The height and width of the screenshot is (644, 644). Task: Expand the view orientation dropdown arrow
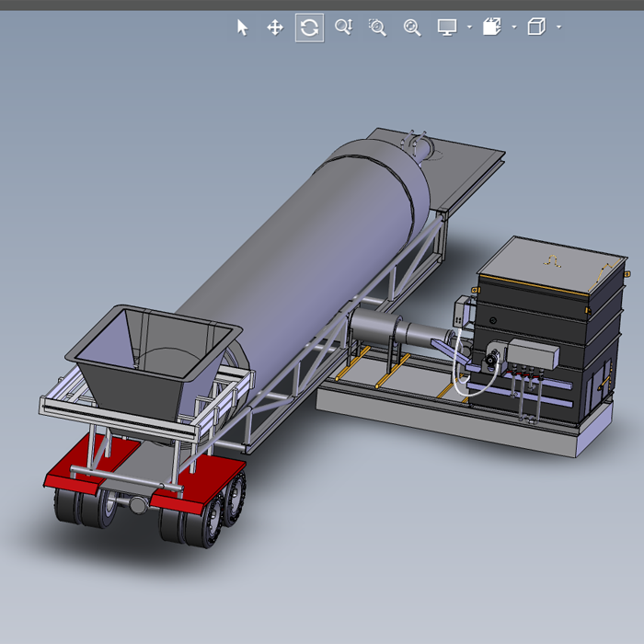coord(559,27)
